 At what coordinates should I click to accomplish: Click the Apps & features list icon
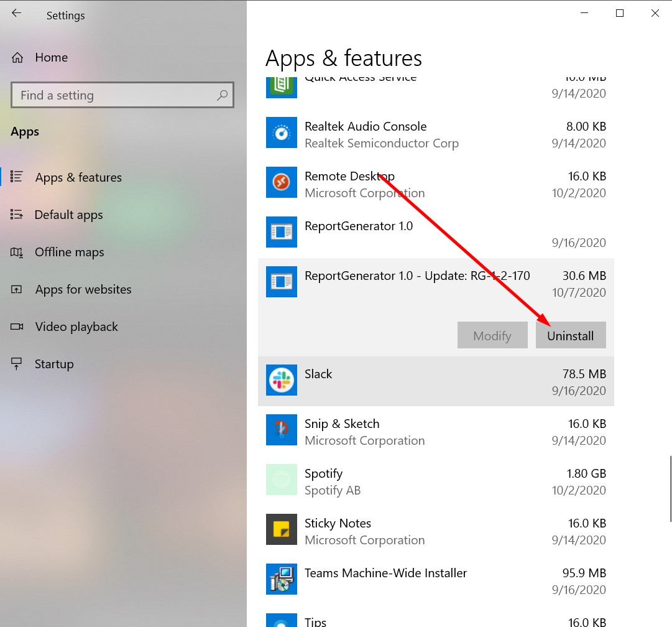point(17,176)
